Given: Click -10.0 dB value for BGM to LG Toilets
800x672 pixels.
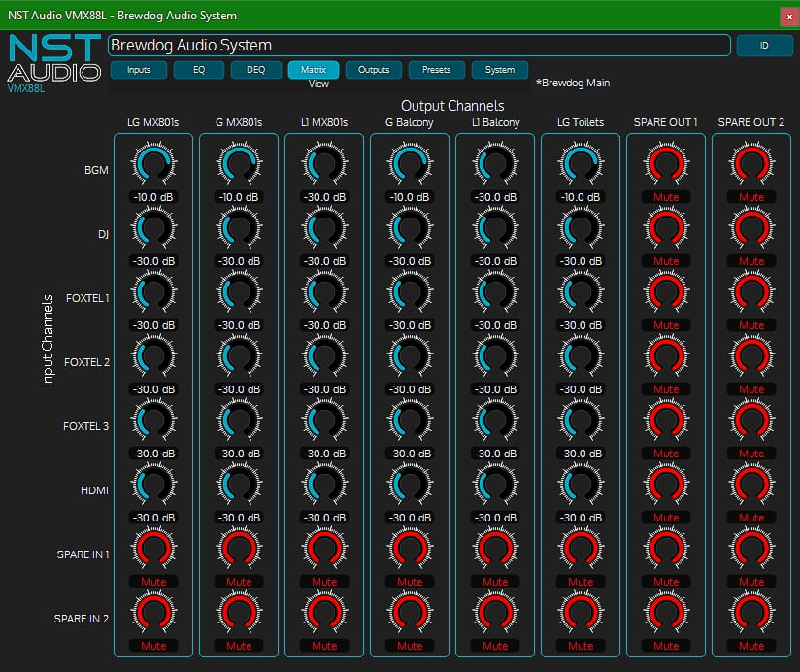Looking at the screenshot, I should [581, 197].
